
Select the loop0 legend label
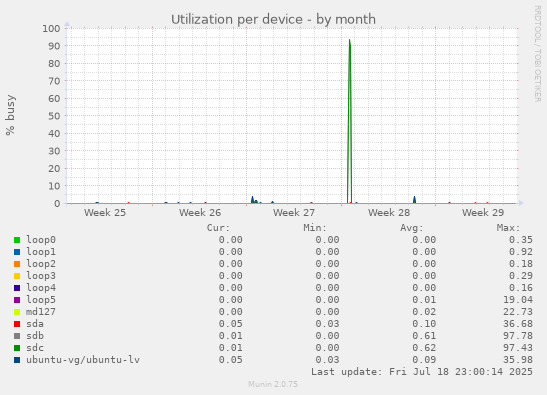[x=41, y=240]
